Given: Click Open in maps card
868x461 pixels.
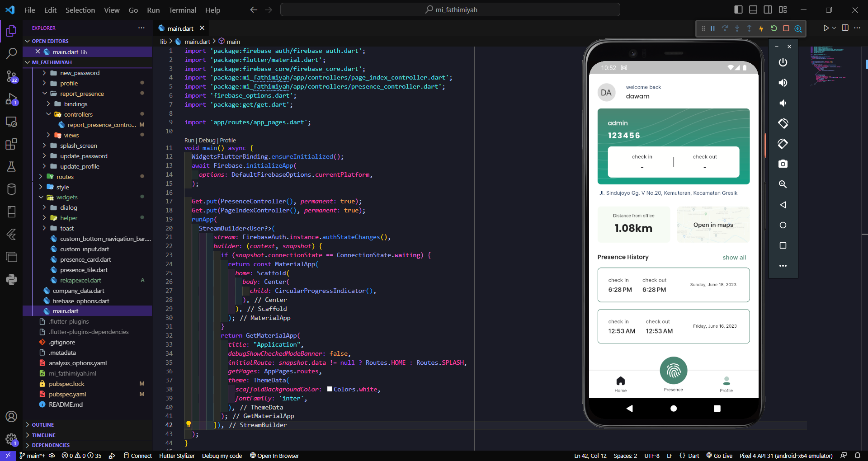Looking at the screenshot, I should click(713, 225).
